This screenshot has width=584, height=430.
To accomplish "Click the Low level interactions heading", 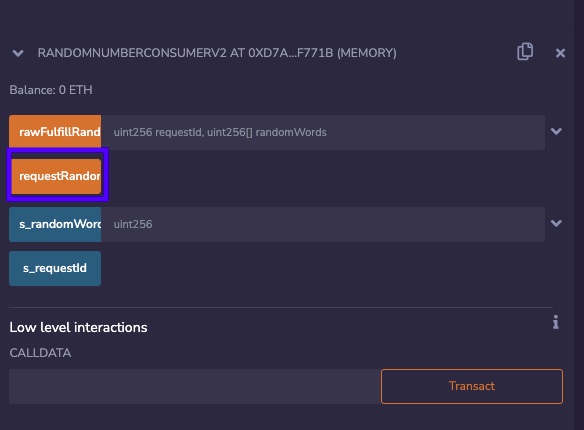I will coord(78,327).
